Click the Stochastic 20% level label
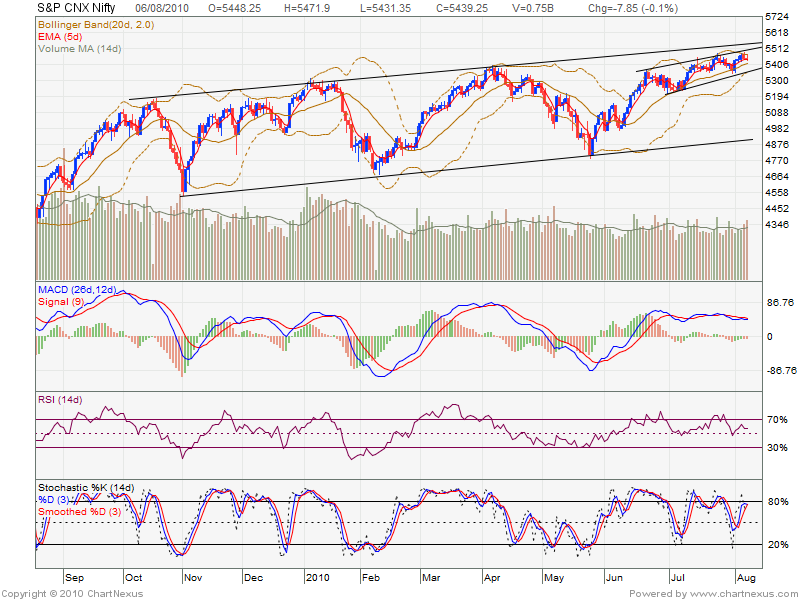 pyautogui.click(x=776, y=544)
